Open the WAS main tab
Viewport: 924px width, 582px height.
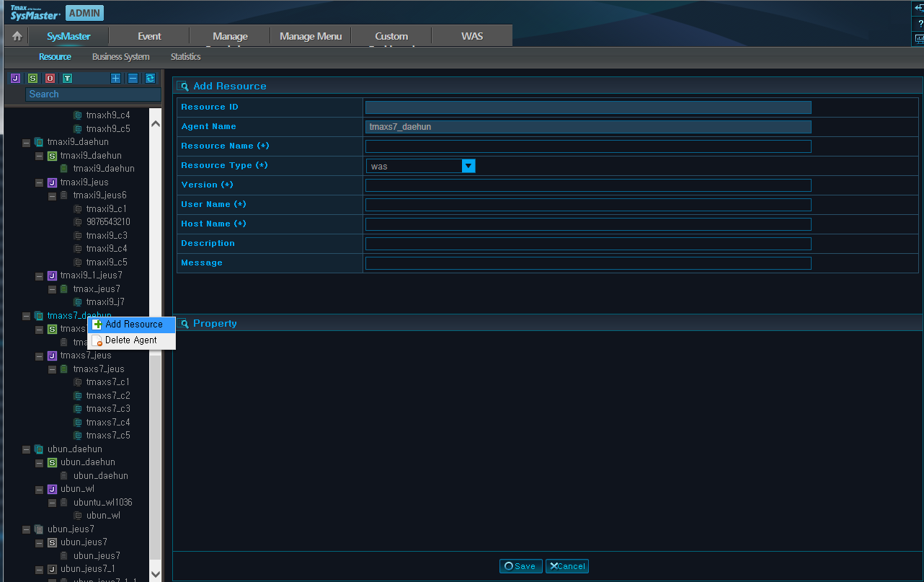[x=472, y=36]
